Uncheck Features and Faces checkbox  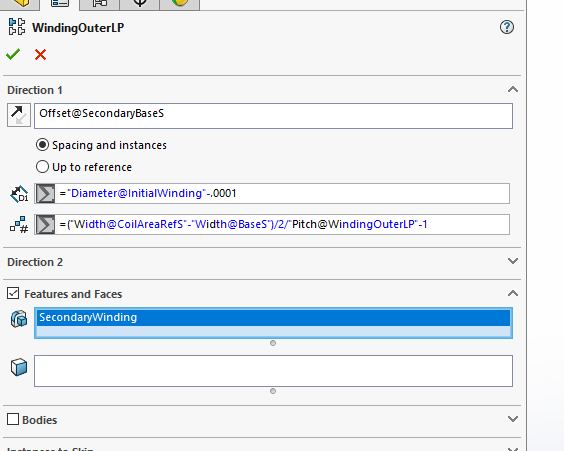click(x=13, y=293)
